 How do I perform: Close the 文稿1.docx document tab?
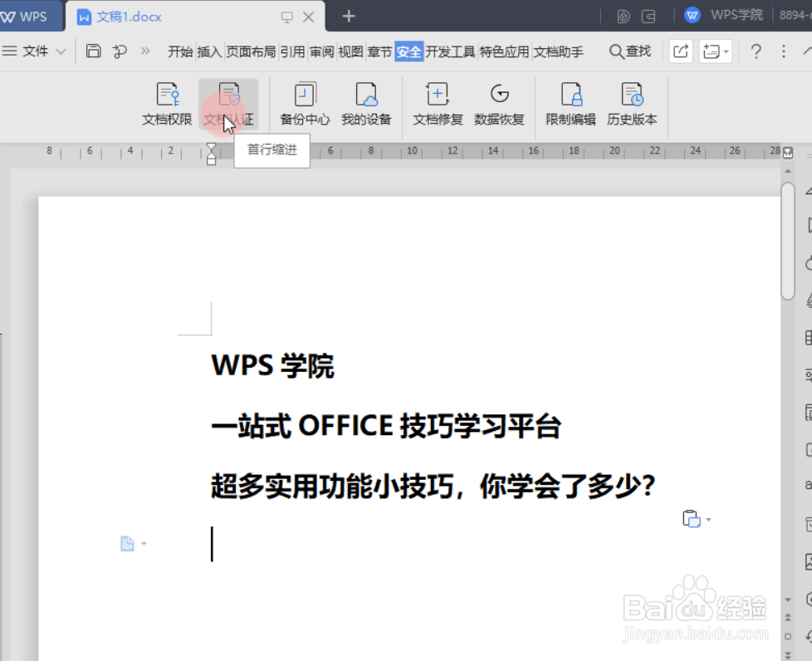(309, 17)
